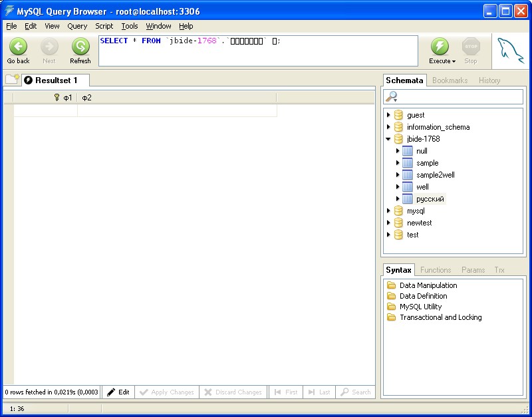The image size is (532, 417).
Task: Switch to the Schemata tab
Action: (404, 80)
